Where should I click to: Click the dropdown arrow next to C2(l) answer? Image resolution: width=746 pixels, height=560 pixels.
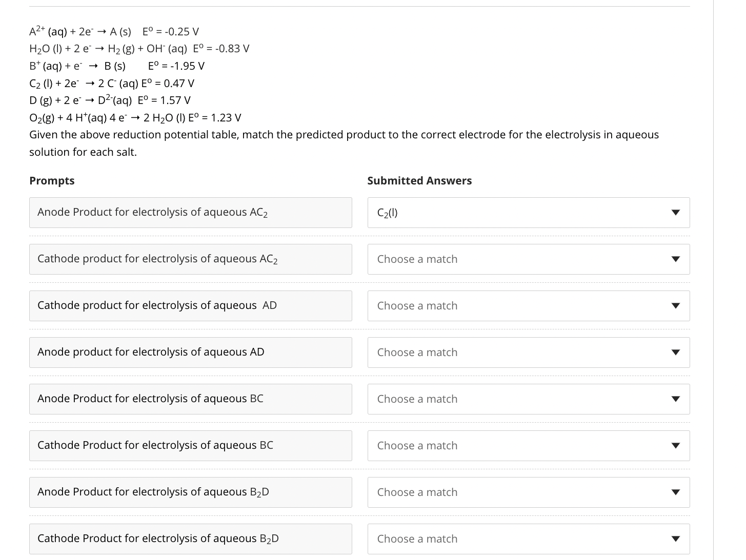tap(676, 212)
